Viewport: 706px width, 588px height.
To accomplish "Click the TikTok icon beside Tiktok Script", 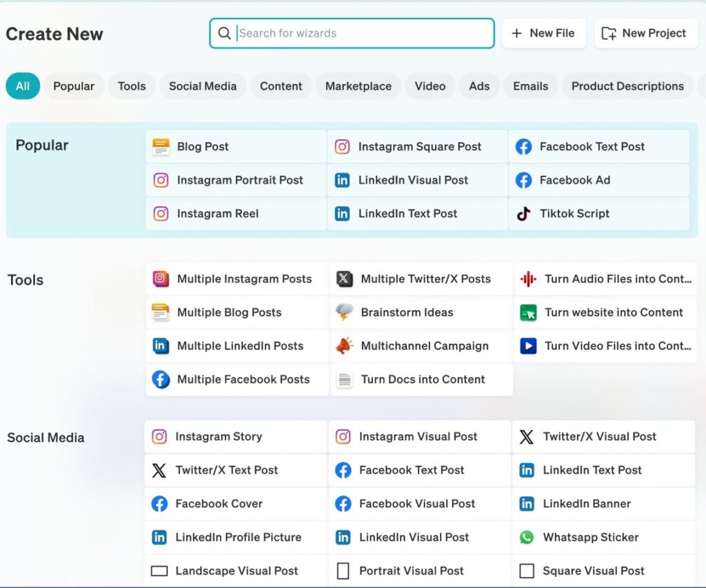I will coord(524,214).
